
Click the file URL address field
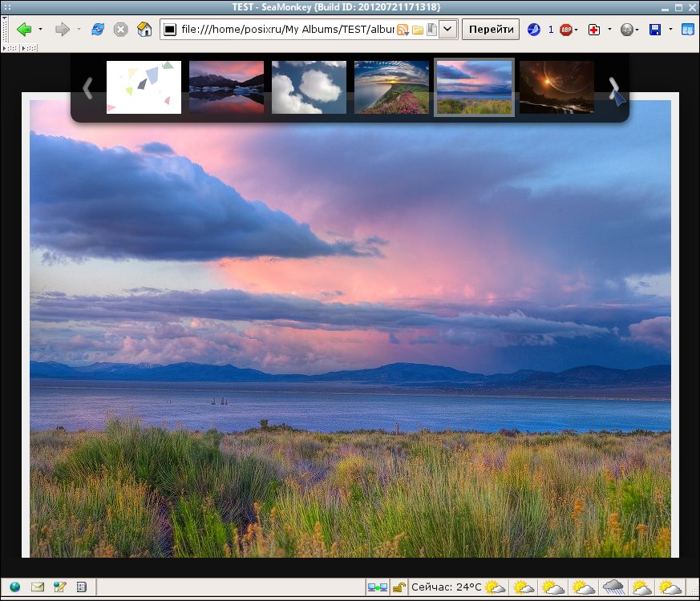287,30
